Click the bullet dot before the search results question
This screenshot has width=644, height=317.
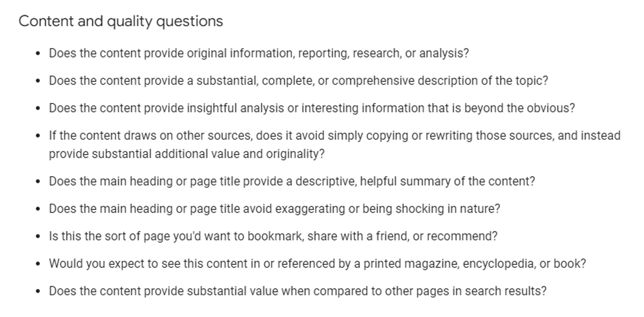pos(38,291)
